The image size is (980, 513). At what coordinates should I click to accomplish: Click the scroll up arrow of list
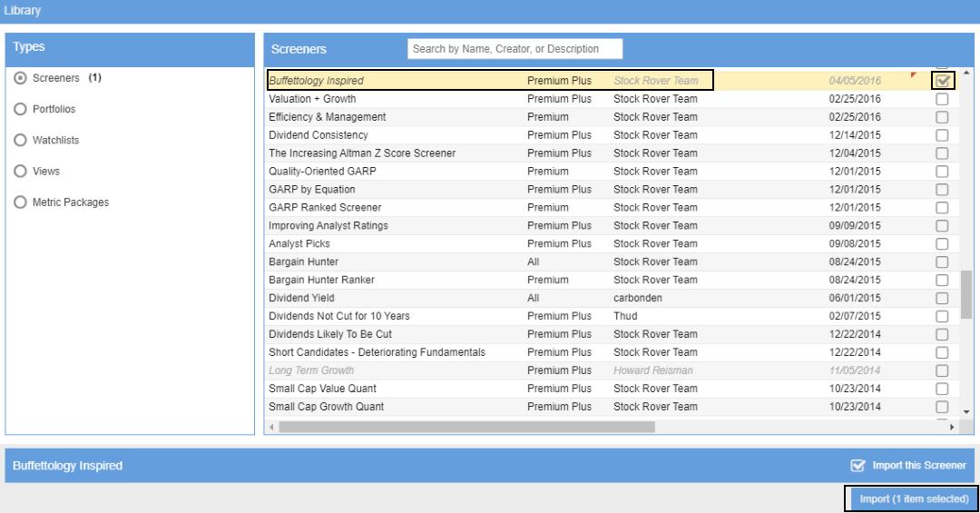[966, 74]
